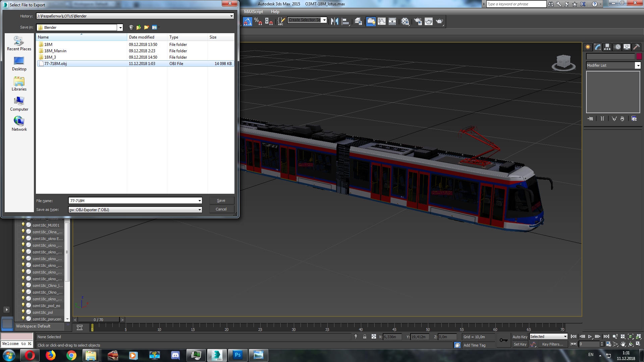Open the Help menu
The height and width of the screenshot is (362, 644).
point(275,11)
